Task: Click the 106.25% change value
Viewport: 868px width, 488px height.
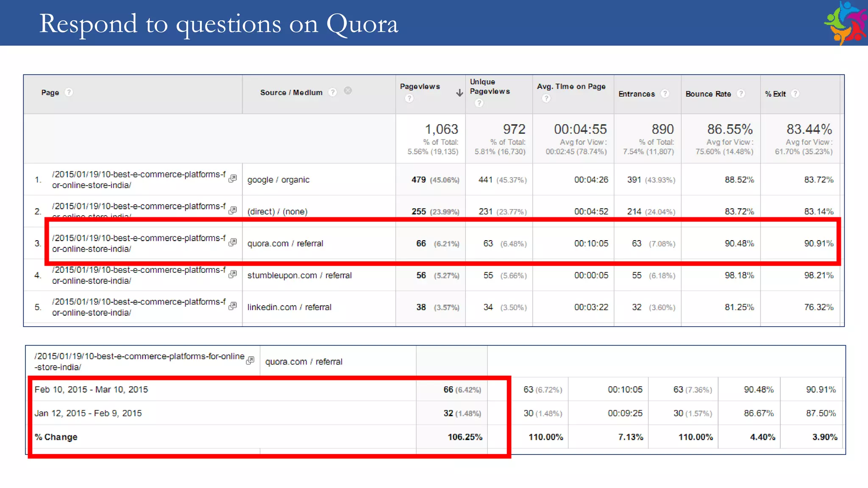Action: click(x=465, y=437)
